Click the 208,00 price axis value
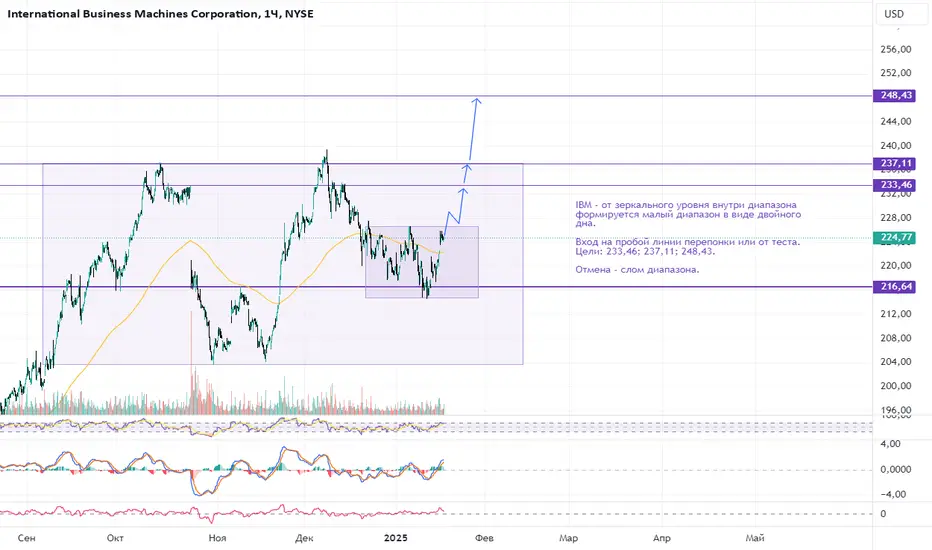 click(896, 338)
